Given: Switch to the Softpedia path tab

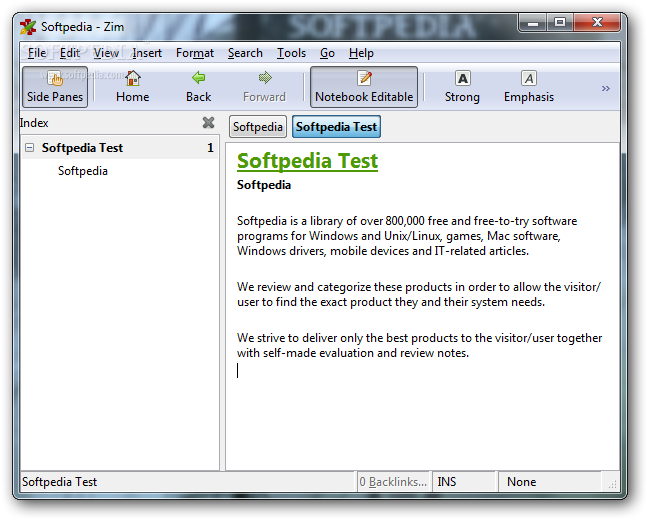Looking at the screenshot, I should [258, 126].
